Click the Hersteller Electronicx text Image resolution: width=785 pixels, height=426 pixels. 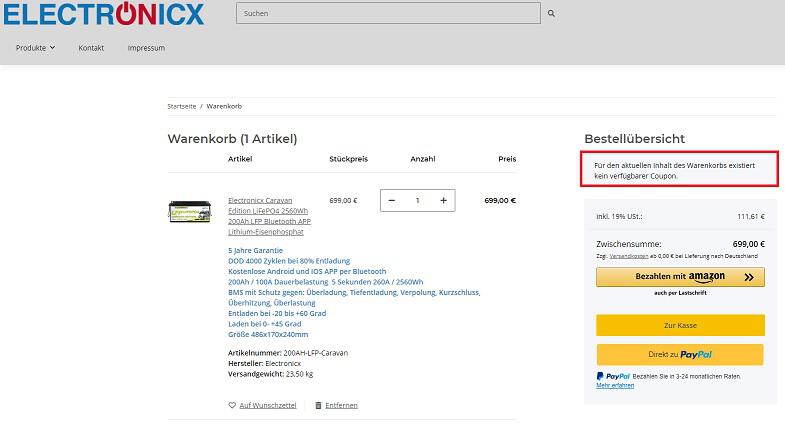264,363
